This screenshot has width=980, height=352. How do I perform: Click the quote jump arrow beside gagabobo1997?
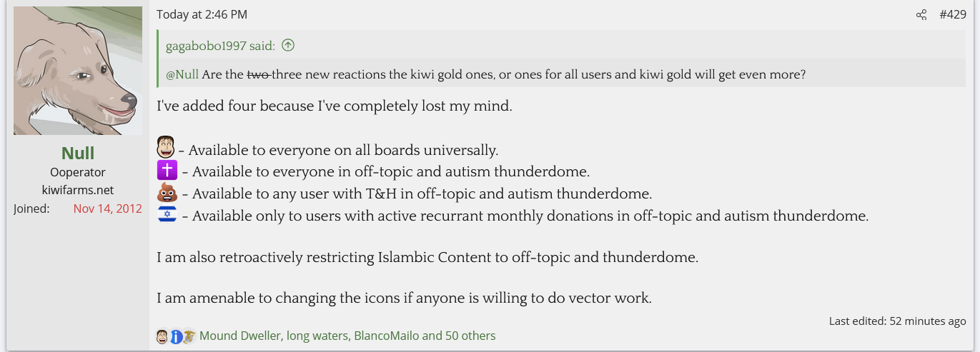click(288, 46)
